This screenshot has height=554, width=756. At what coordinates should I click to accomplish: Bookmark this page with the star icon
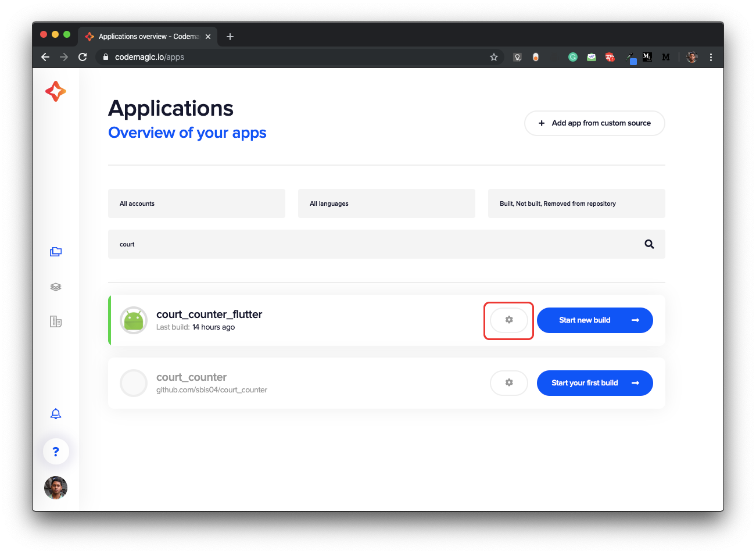click(x=494, y=57)
